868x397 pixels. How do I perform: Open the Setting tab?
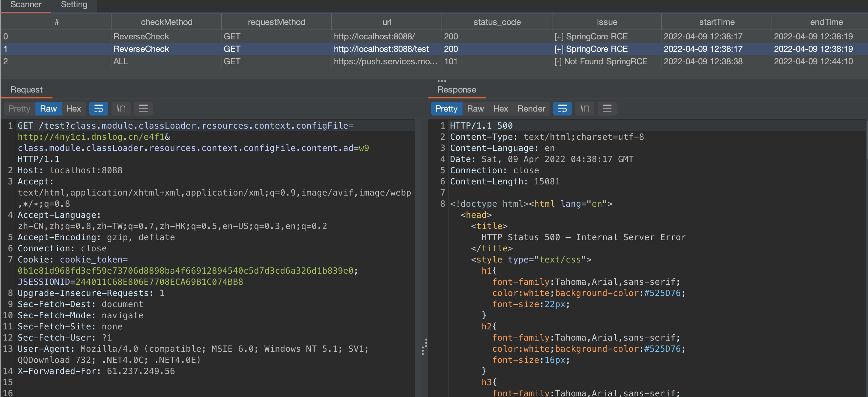click(74, 5)
